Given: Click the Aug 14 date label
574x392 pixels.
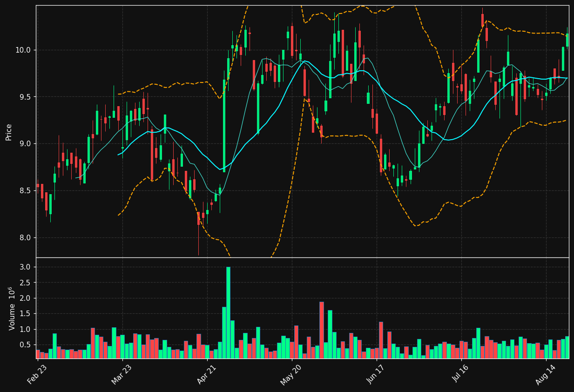Looking at the screenshot, I should coord(546,374).
